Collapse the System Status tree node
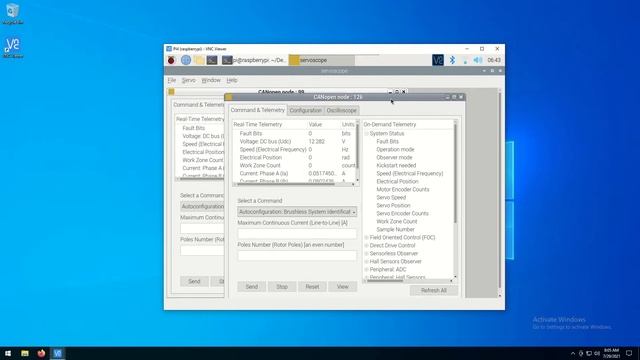 pos(367,133)
